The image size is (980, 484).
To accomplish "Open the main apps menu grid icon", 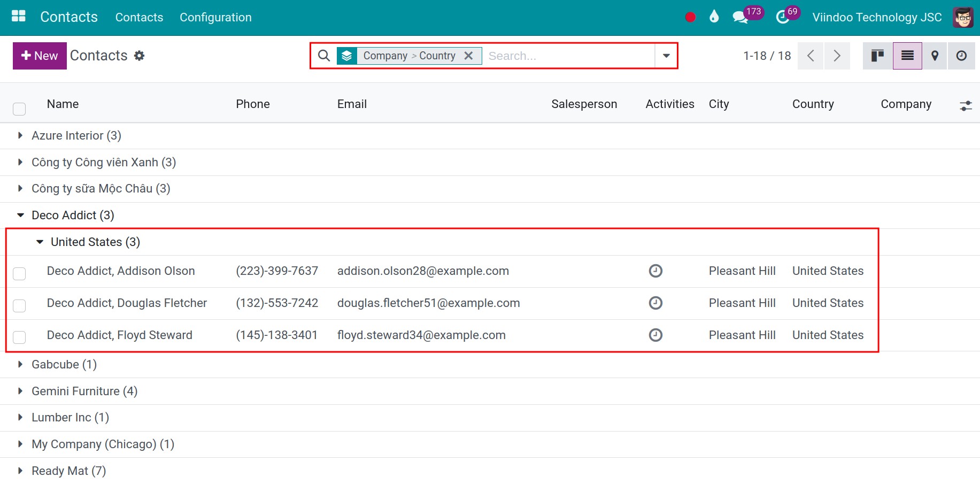I will click(19, 17).
